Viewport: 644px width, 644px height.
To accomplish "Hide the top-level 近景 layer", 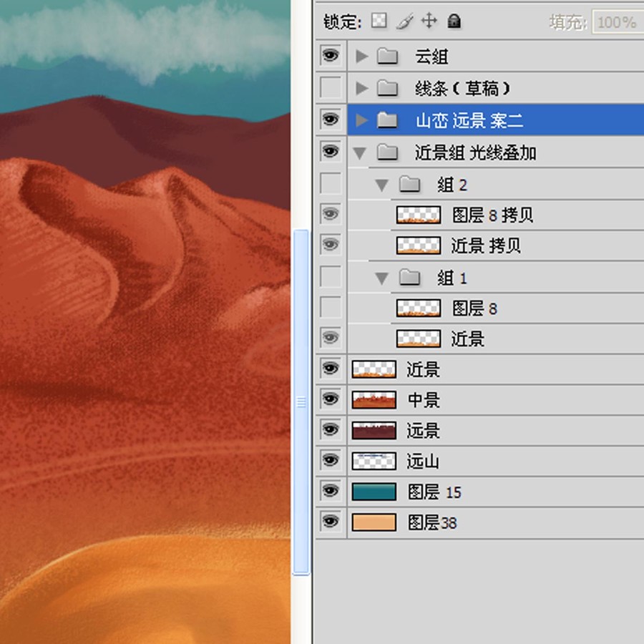I will point(331,369).
